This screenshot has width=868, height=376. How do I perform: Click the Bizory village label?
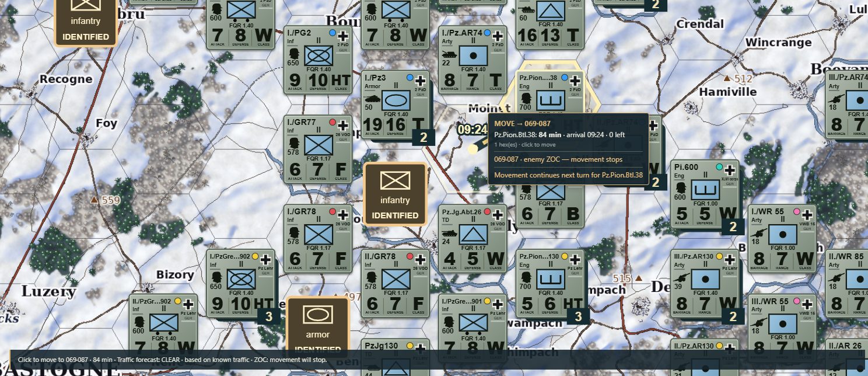click(x=175, y=274)
